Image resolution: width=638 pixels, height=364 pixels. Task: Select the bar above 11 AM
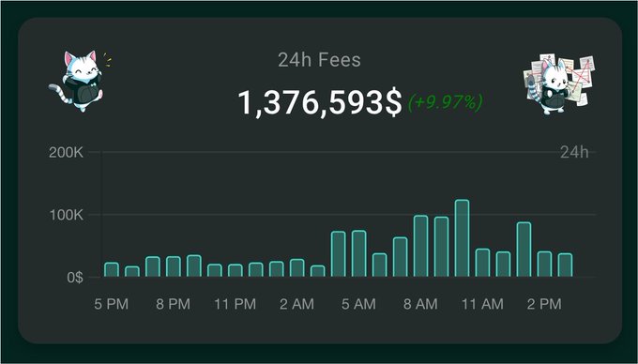(482, 263)
